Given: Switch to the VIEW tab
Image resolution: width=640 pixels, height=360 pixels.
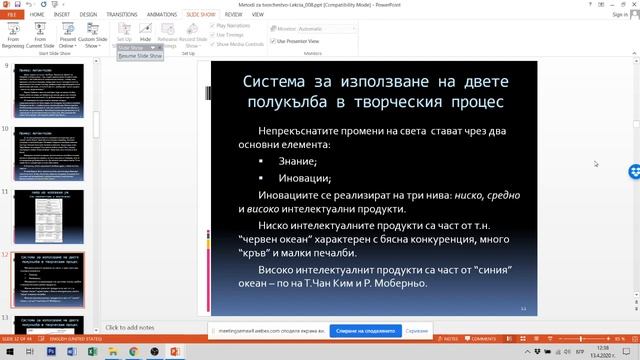Looking at the screenshot, I should [x=258, y=15].
